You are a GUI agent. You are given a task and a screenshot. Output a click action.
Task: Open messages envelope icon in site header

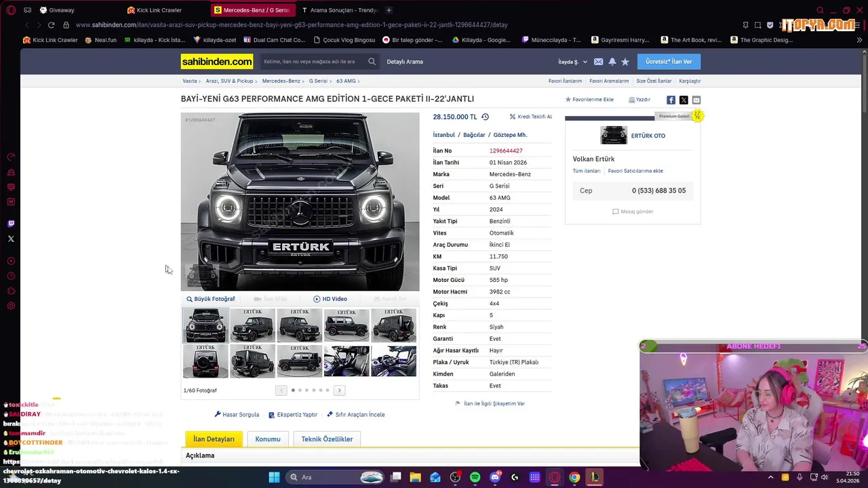(598, 62)
